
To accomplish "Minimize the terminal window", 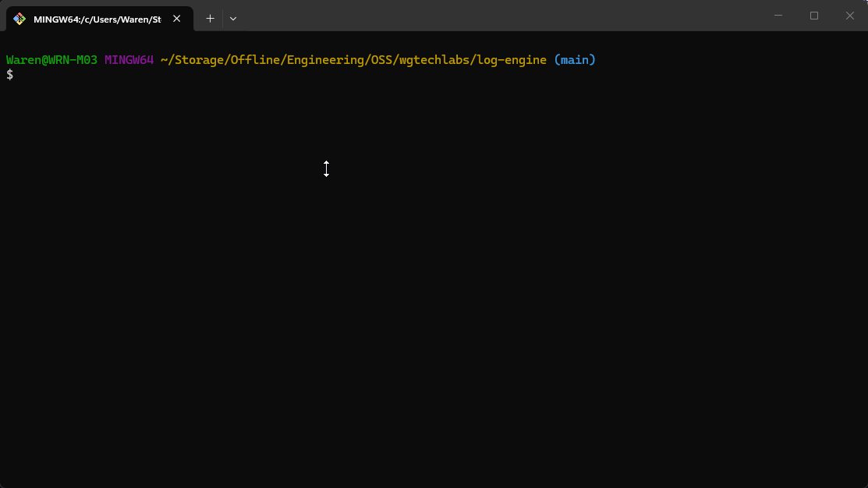I will coord(778,16).
